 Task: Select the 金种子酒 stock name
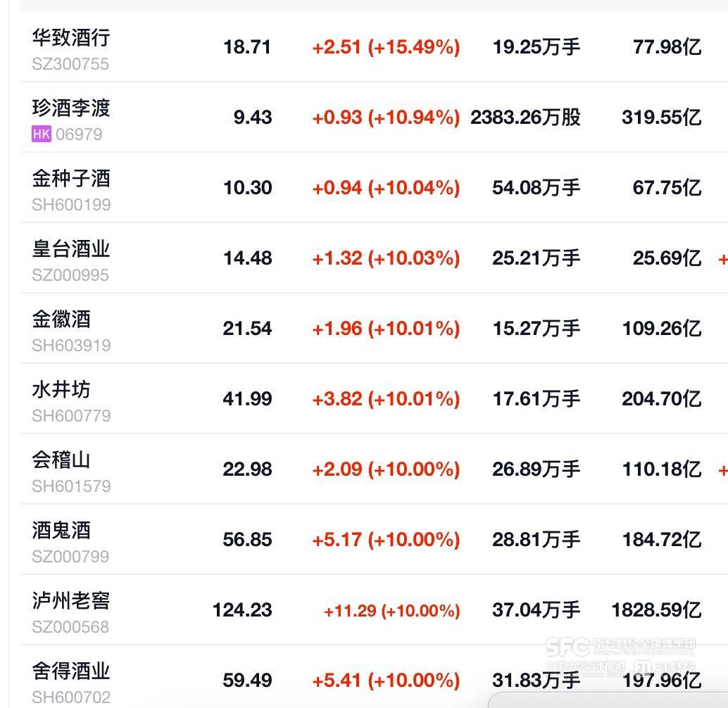click(71, 178)
